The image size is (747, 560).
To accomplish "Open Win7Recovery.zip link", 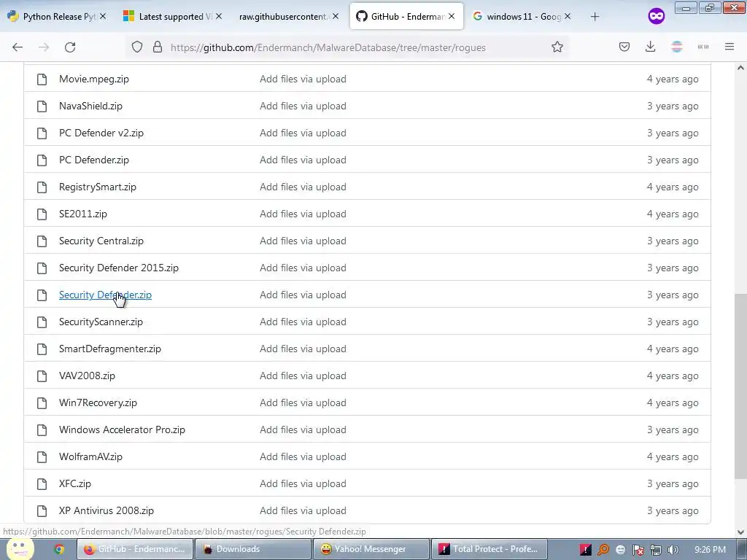I will click(98, 402).
